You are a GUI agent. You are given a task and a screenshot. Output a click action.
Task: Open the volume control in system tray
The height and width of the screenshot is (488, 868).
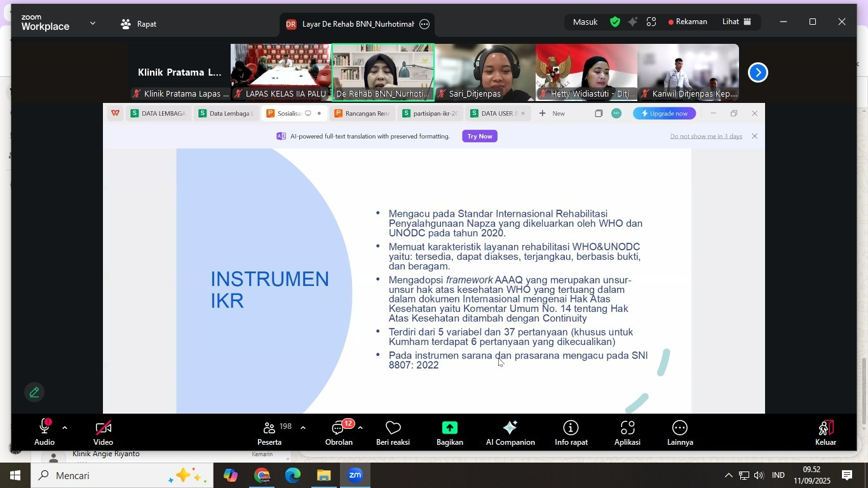tap(758, 475)
